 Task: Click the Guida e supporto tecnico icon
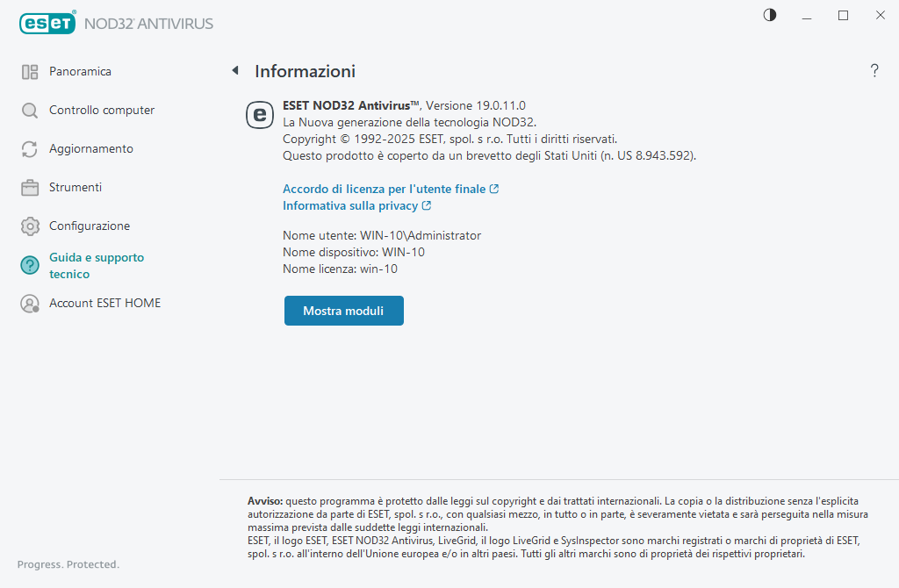click(29, 265)
